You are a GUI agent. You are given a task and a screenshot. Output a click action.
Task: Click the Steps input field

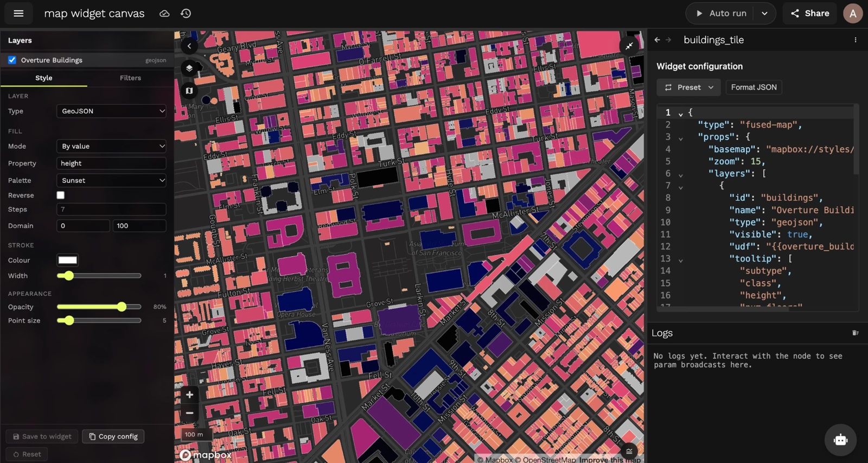coord(111,209)
